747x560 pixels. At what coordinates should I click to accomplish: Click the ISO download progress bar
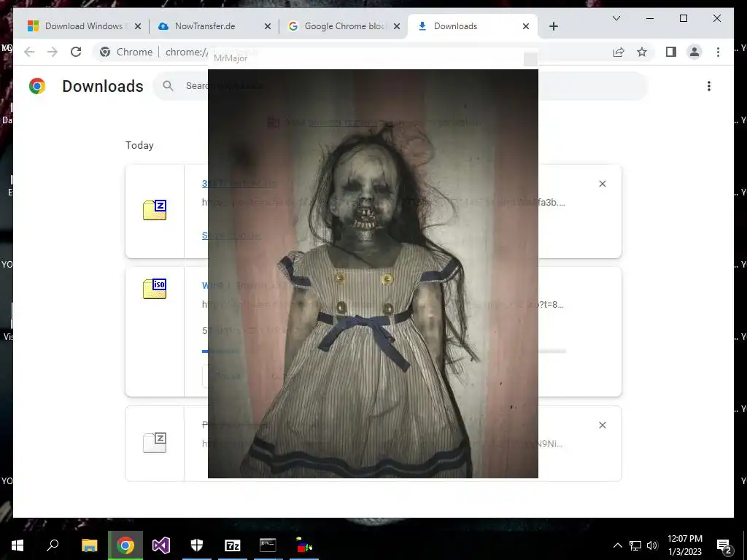[x=384, y=351]
